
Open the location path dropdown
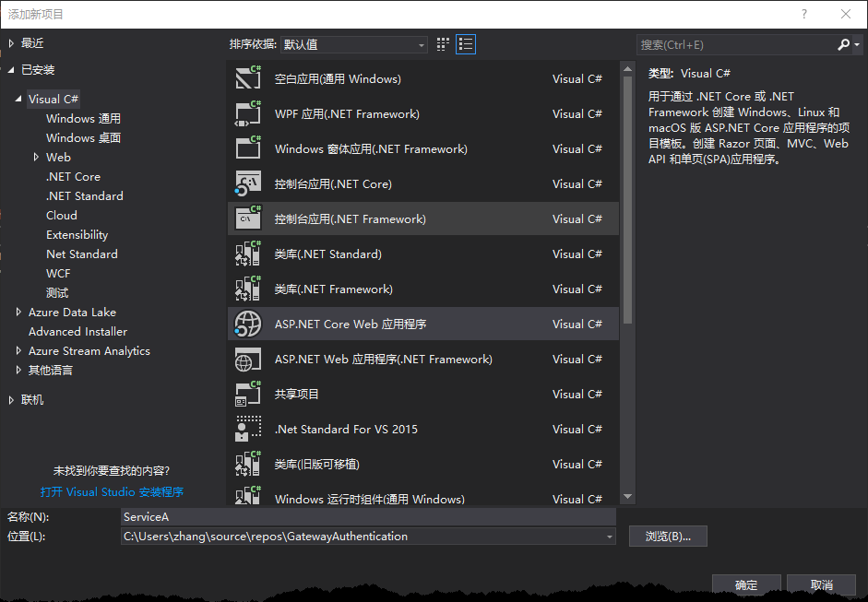pos(609,537)
